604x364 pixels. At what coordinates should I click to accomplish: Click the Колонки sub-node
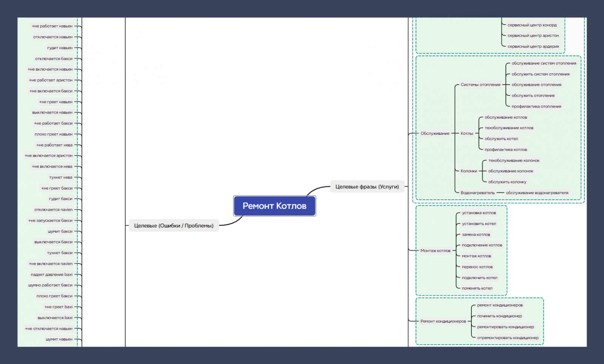(x=469, y=171)
